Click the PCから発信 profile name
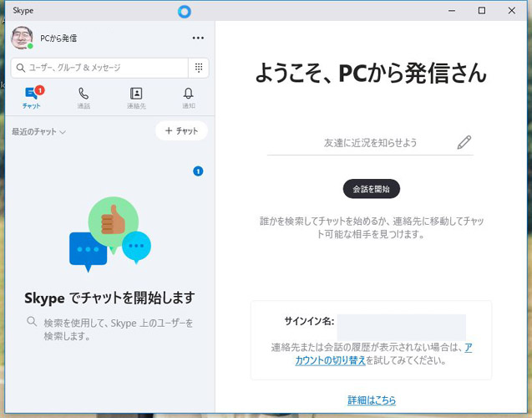532x418 pixels. pos(58,38)
